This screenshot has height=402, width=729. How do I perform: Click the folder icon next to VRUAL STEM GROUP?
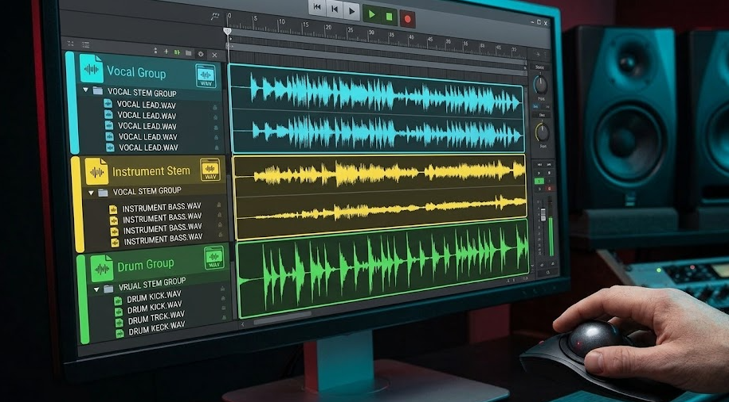click(108, 289)
